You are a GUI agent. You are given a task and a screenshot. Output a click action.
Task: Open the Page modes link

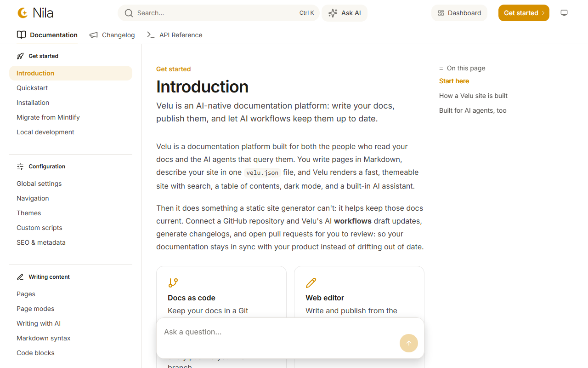[x=35, y=309]
